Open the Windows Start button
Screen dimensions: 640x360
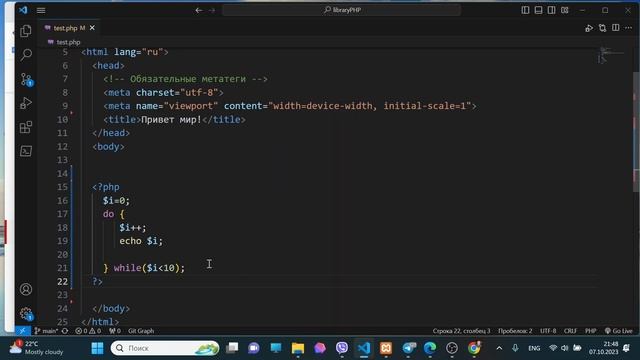[97, 348]
